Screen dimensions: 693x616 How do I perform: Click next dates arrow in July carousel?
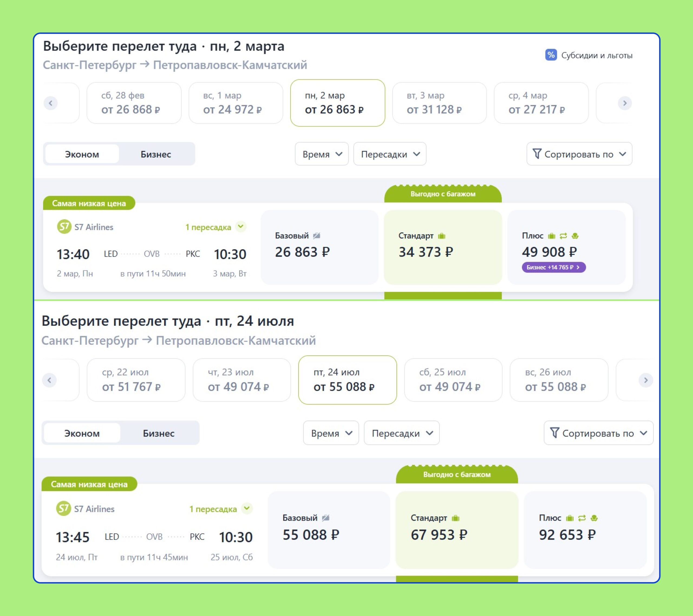click(x=646, y=380)
